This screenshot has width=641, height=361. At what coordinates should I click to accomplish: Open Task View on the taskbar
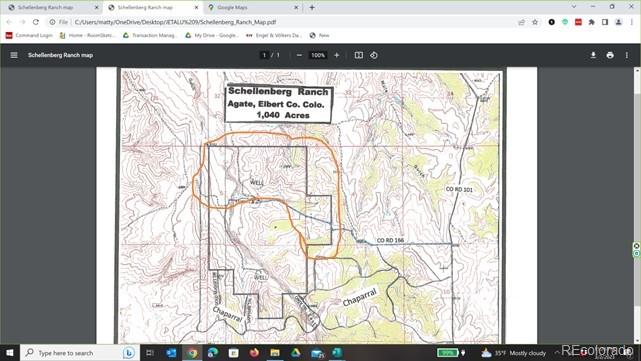pyautogui.click(x=150, y=353)
